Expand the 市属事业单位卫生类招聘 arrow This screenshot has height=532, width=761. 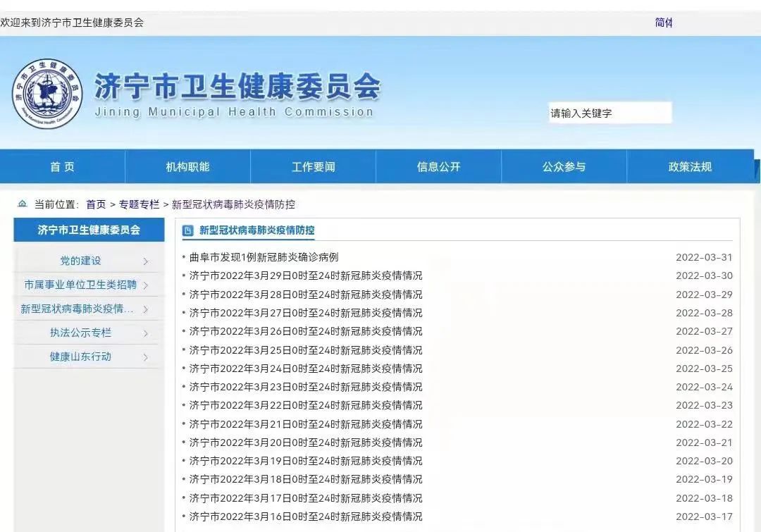(x=146, y=285)
